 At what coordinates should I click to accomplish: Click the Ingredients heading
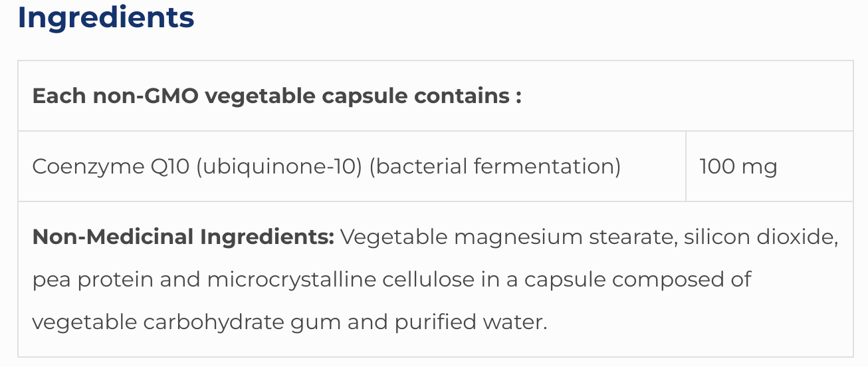coord(106,17)
